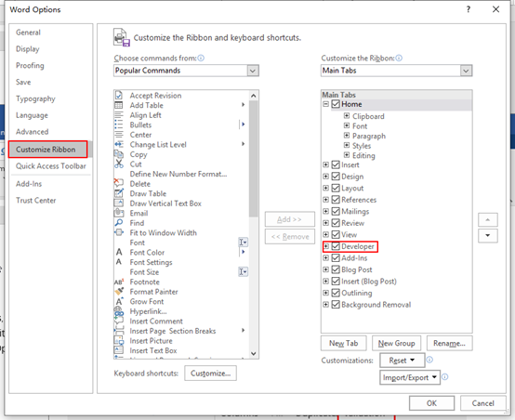The height and width of the screenshot is (420, 515).
Task: Switch to Quick Access Toolbar category
Action: point(51,166)
